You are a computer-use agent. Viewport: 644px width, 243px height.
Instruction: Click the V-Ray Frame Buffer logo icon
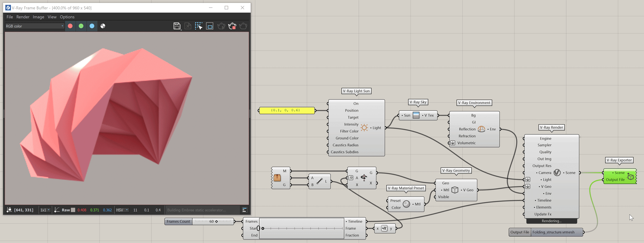(x=8, y=8)
